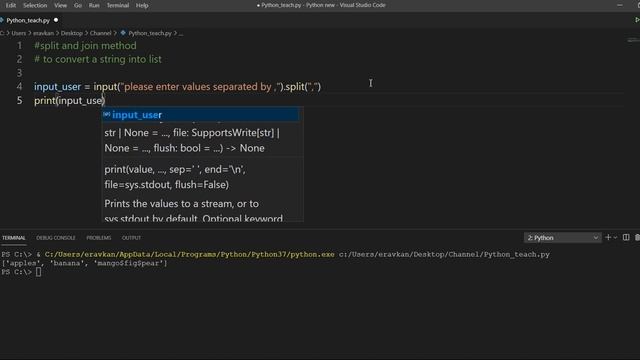Open the Run menu

pos(94,5)
